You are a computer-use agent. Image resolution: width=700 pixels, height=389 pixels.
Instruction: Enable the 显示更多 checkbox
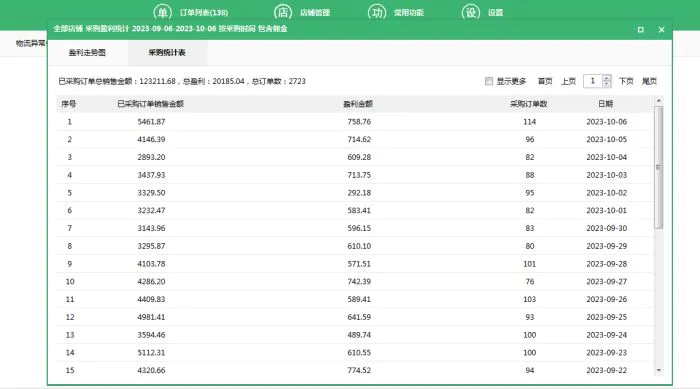tap(489, 81)
